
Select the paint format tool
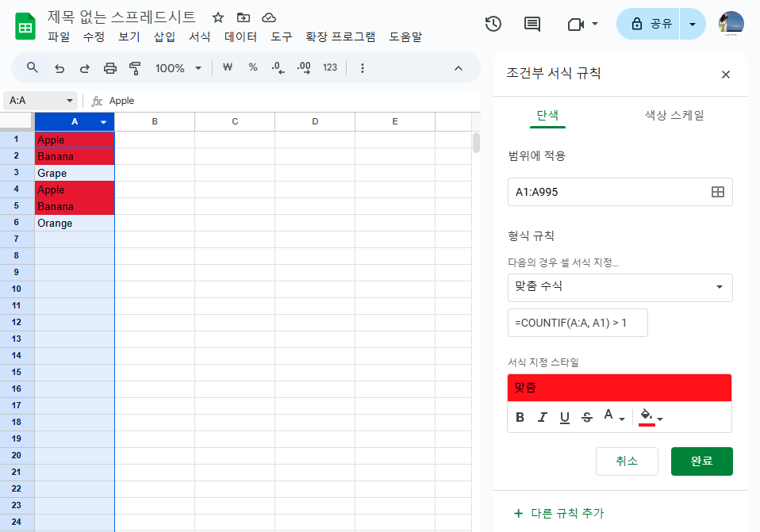pos(135,67)
